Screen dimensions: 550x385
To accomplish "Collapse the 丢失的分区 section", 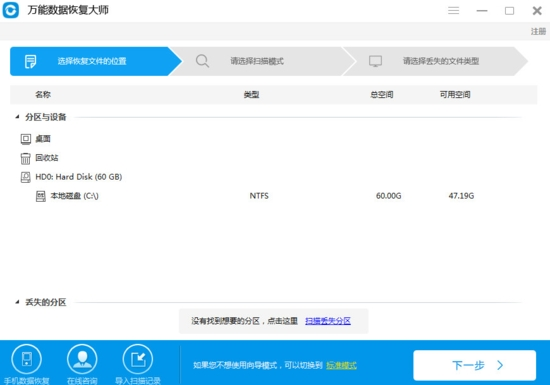I will 17,302.
